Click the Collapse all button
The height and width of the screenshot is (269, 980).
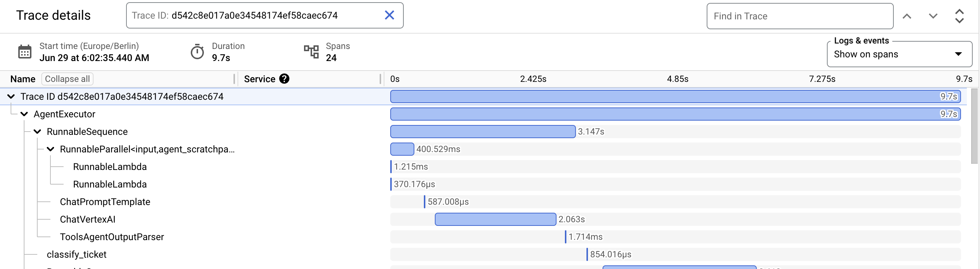pyautogui.click(x=67, y=79)
